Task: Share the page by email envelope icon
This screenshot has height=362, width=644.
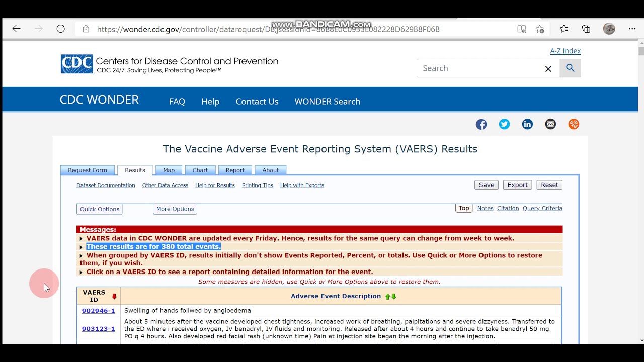Action: pos(550,124)
